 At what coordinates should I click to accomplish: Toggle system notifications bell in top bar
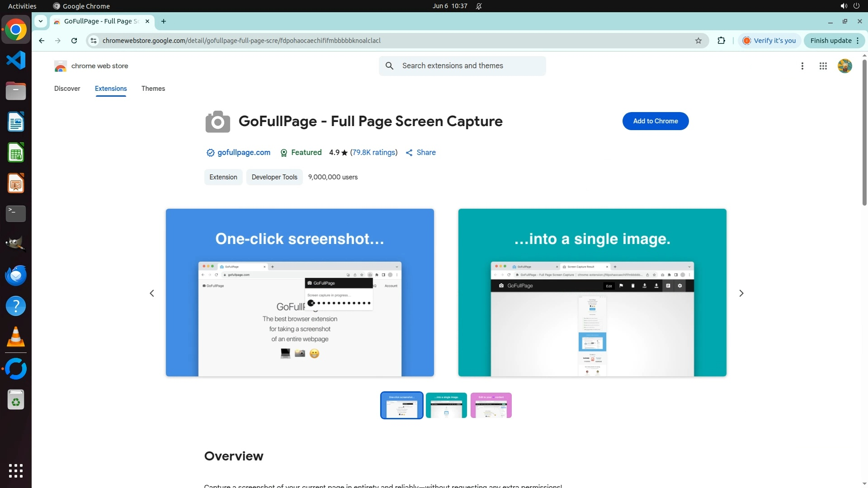tap(479, 6)
